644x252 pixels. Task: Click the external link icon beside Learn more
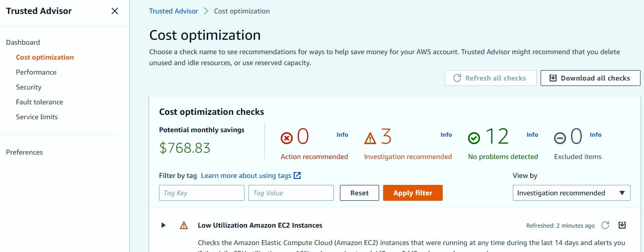[298, 175]
